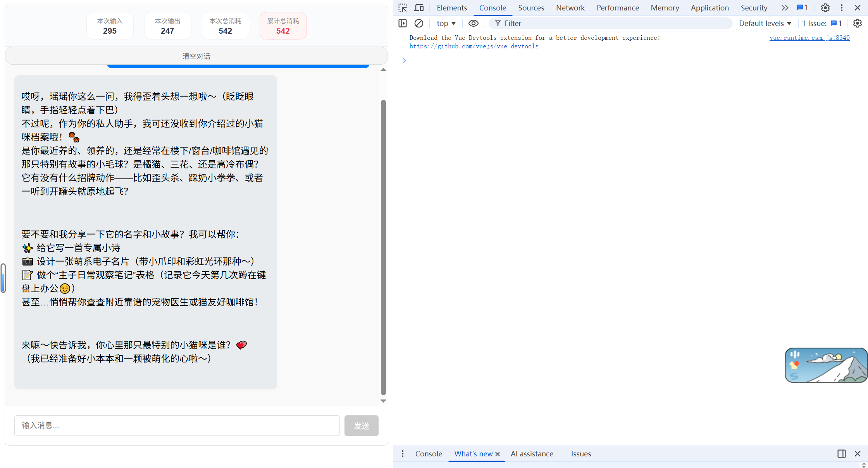
Task: Click the 清空对话 button
Action: coord(196,56)
